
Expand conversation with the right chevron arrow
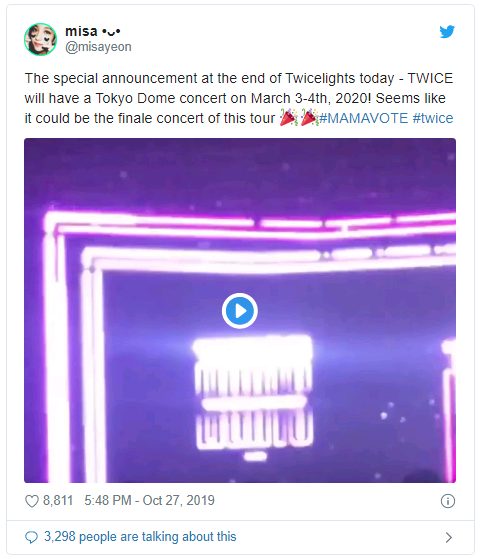tap(449, 537)
